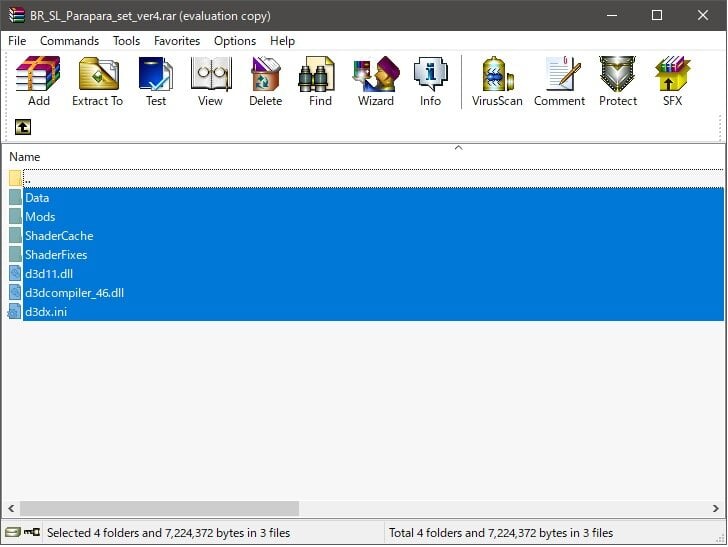The image size is (728, 547).
Task: Click the d3d11.dll file icon
Action: [x=15, y=274]
